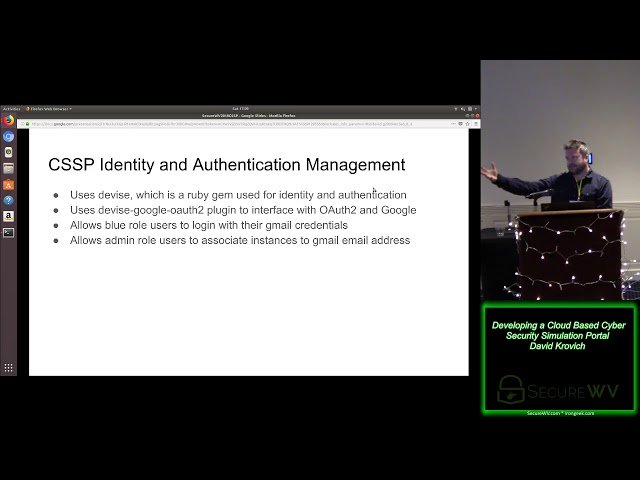The height and width of the screenshot is (480, 640).
Task: Open the Activities overview
Action: pos(11,109)
